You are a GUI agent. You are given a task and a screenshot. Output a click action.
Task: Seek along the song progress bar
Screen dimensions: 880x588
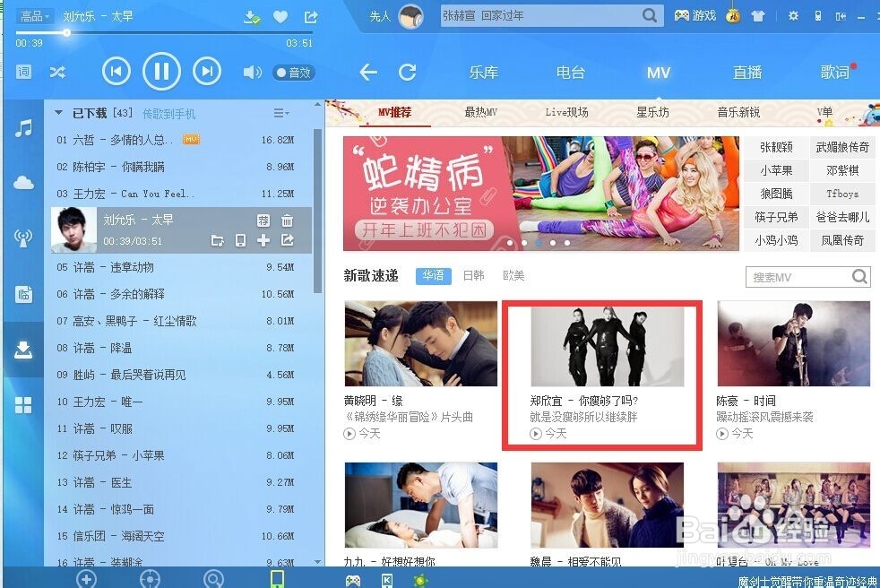tap(164, 32)
